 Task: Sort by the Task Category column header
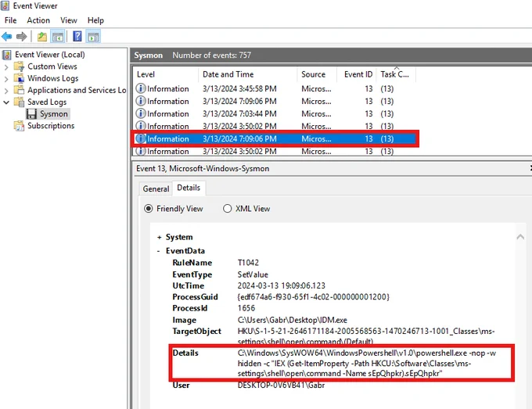[x=396, y=74]
